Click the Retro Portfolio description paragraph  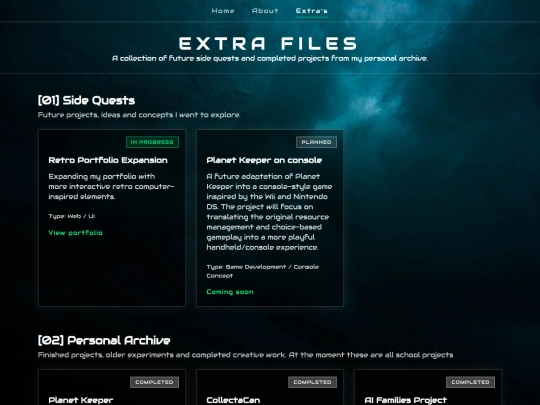coord(112,186)
